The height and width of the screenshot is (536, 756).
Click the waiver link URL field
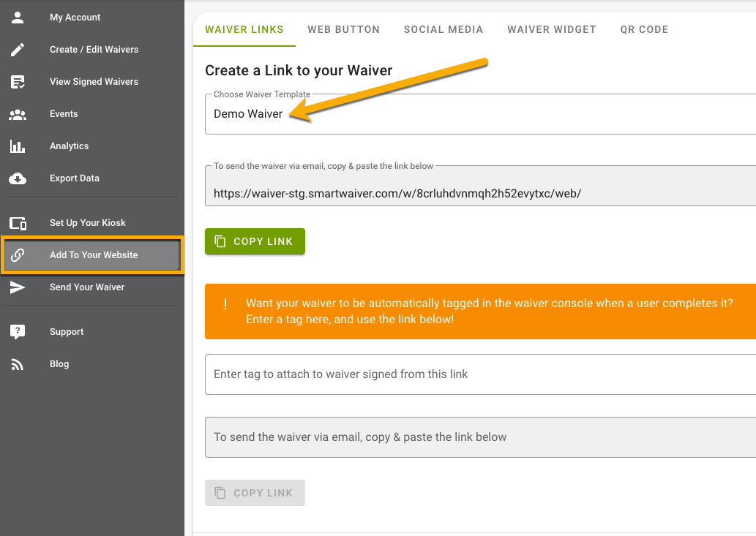[480, 186]
